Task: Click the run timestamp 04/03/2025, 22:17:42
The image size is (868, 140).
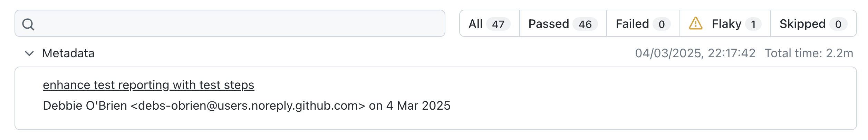Action: pos(695,53)
